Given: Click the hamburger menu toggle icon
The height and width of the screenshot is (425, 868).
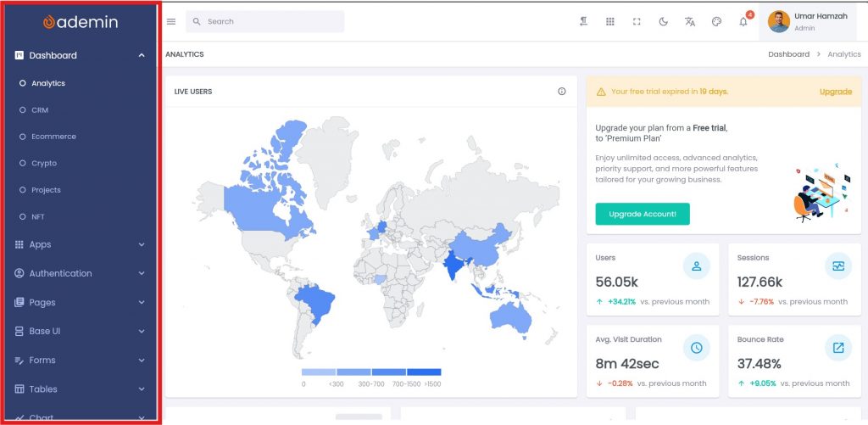Looking at the screenshot, I should click(x=171, y=22).
